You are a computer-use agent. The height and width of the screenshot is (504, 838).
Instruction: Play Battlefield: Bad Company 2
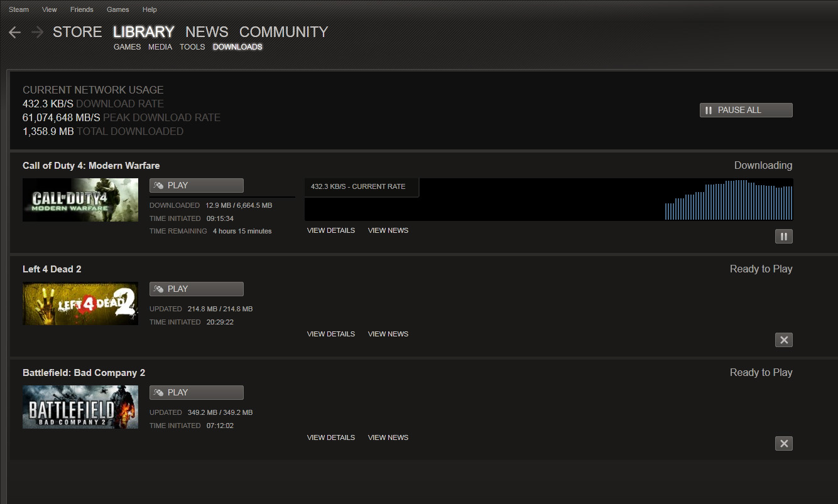196,392
